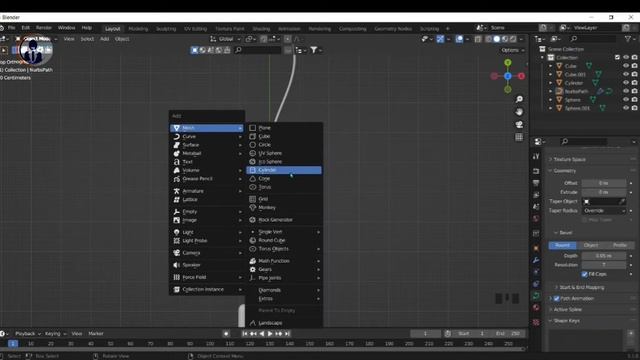Open the Modifiers wrench properties tab
This screenshot has width=640, height=360.
point(536,260)
